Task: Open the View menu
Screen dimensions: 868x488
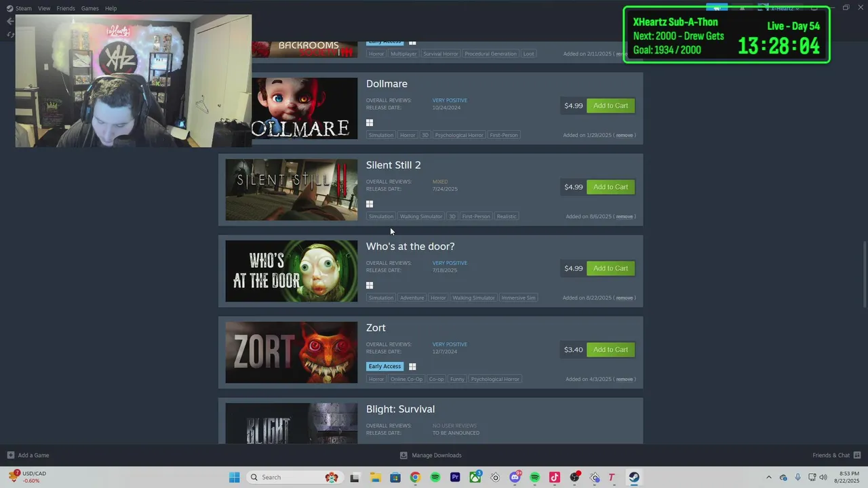Action: coord(44,8)
